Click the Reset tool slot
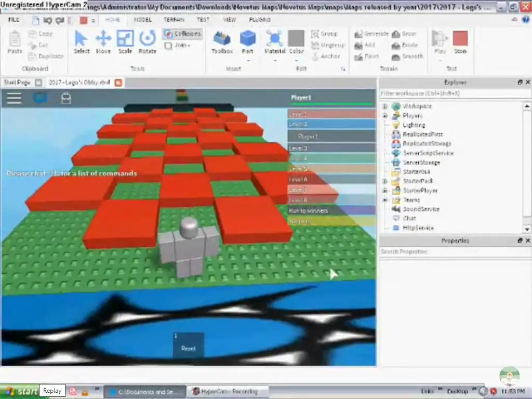This screenshot has height=399, width=532. point(188,345)
